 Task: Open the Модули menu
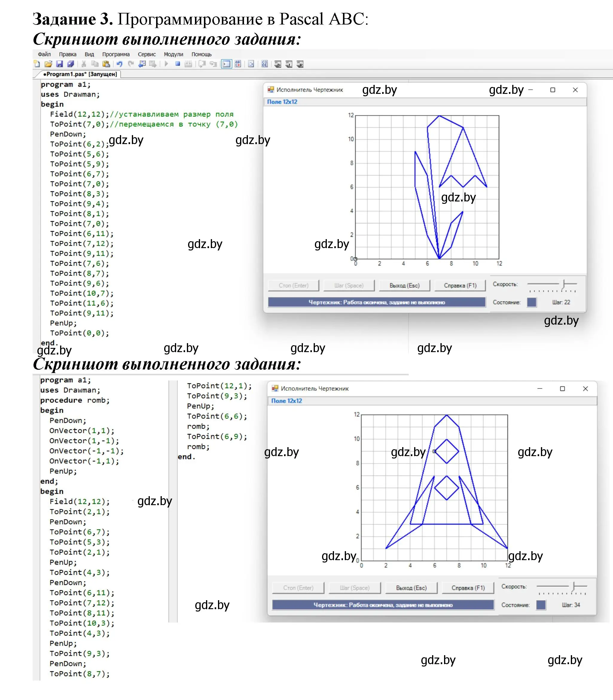coord(173,54)
